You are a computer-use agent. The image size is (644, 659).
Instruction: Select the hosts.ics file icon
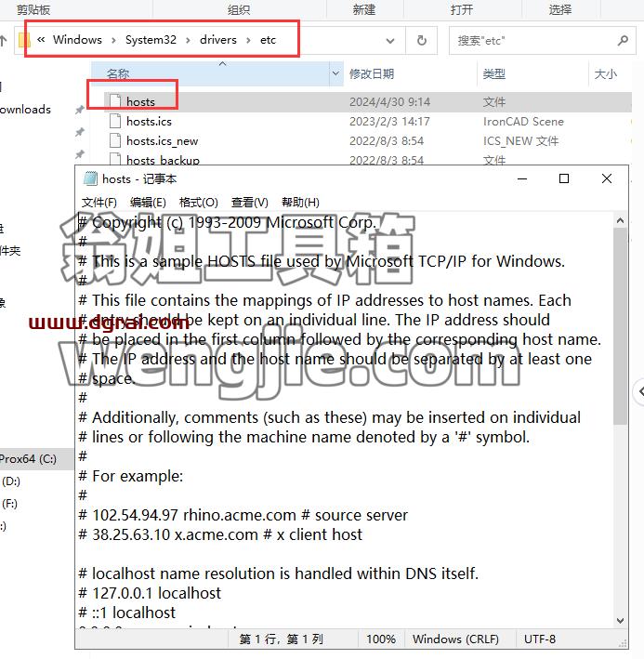coord(114,121)
